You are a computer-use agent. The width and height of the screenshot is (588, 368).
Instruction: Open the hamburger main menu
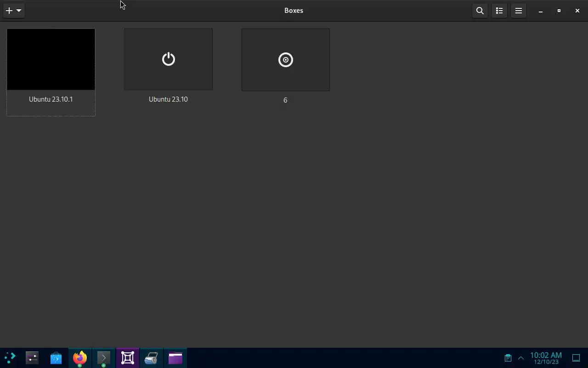(519, 11)
